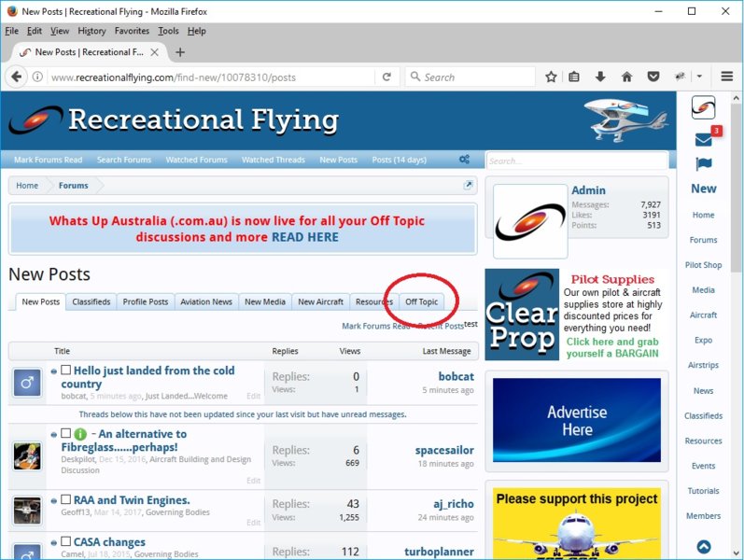The height and width of the screenshot is (560, 744).
Task: Click Mark Forums Read in the nav bar
Action: 48,160
